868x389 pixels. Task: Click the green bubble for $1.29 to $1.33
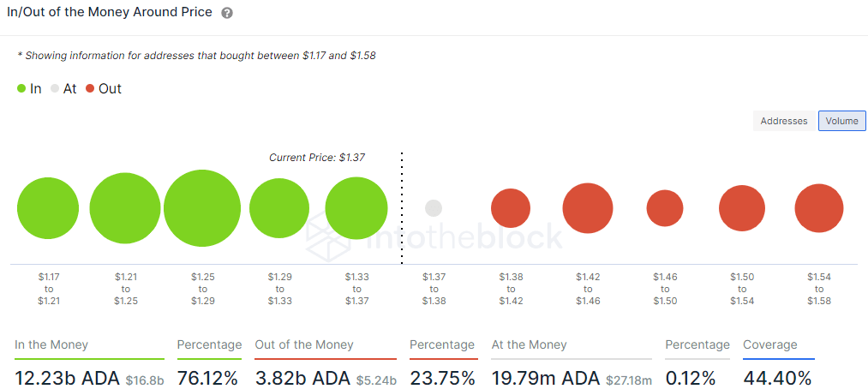(279, 208)
